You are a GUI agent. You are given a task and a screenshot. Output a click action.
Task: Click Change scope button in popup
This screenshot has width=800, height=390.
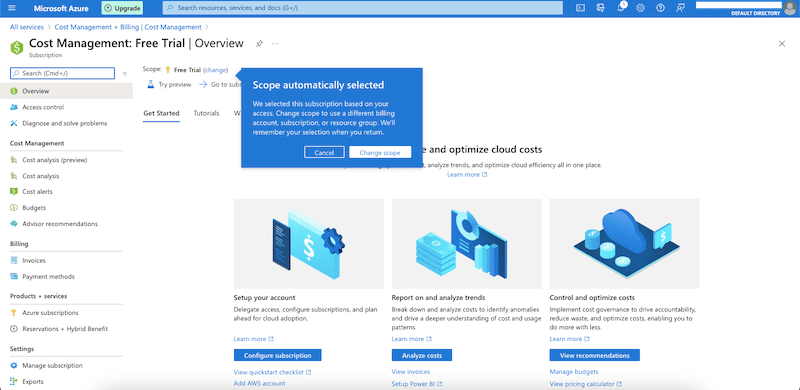click(380, 153)
